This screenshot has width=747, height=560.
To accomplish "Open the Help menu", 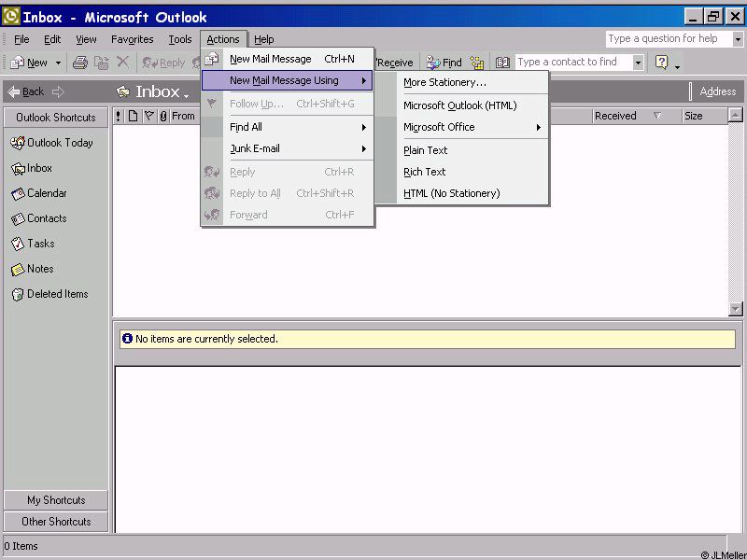I will point(263,39).
